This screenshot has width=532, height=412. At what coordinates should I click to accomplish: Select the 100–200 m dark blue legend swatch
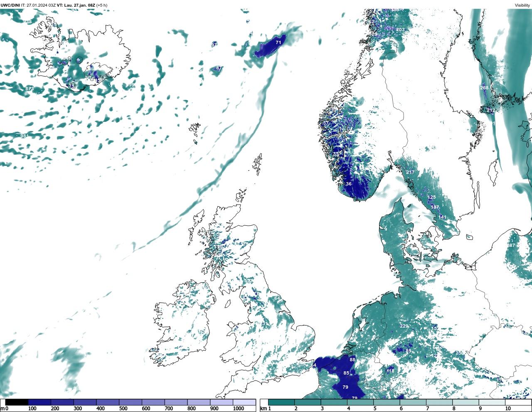[39, 402]
